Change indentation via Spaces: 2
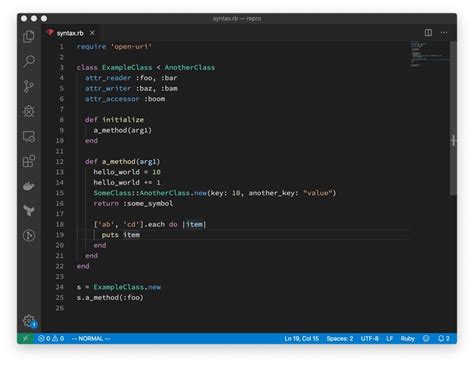 (340, 339)
